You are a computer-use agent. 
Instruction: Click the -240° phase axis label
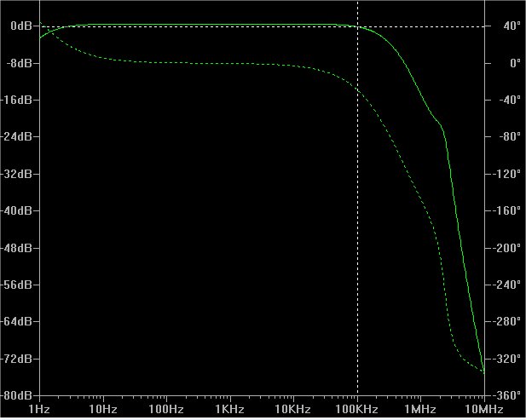click(507, 285)
